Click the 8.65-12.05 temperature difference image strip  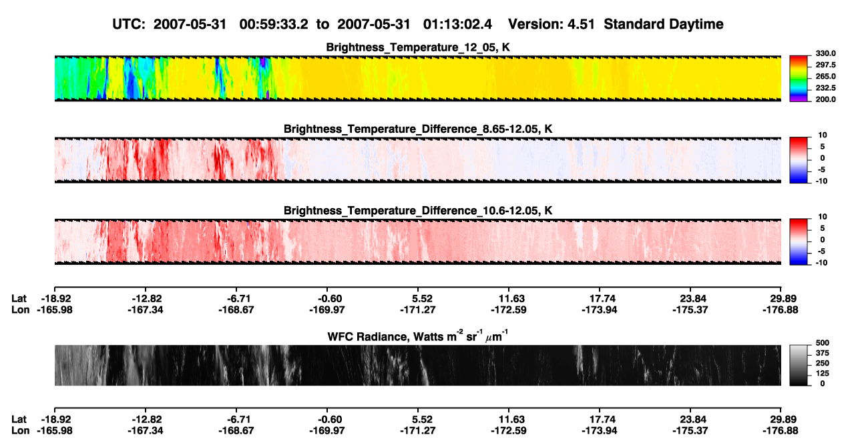tap(418, 159)
